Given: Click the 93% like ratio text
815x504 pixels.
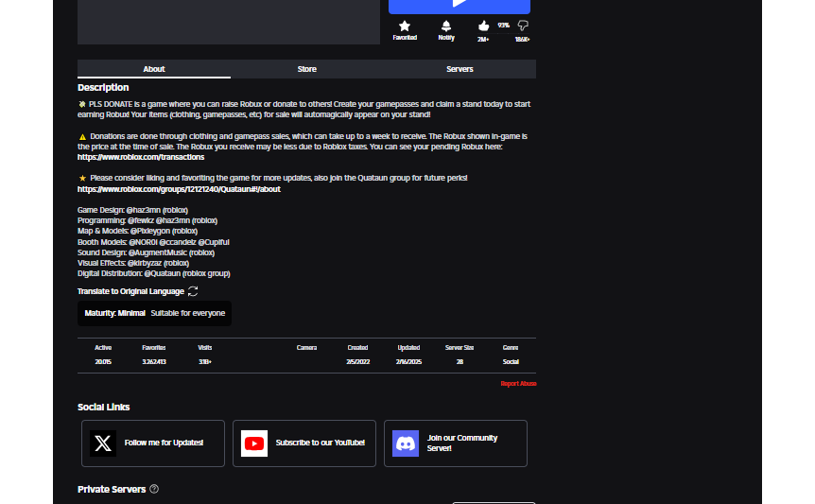Looking at the screenshot, I should point(503,26).
